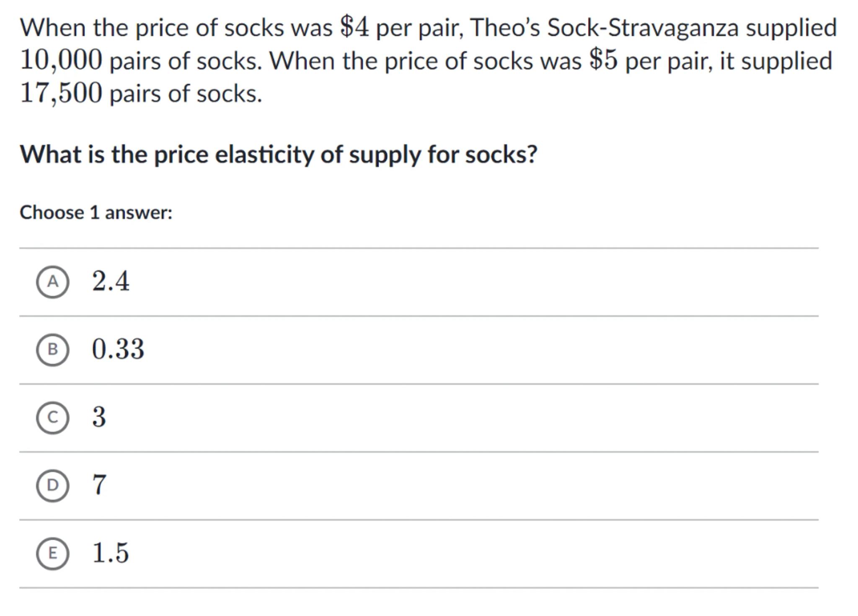Mark the D option circle
858x616 pixels.
coord(52,485)
